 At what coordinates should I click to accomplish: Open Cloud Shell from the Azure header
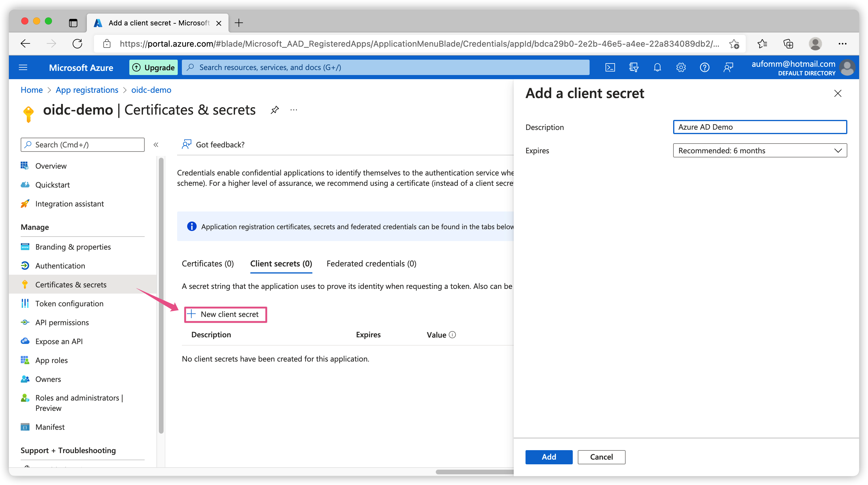(610, 67)
